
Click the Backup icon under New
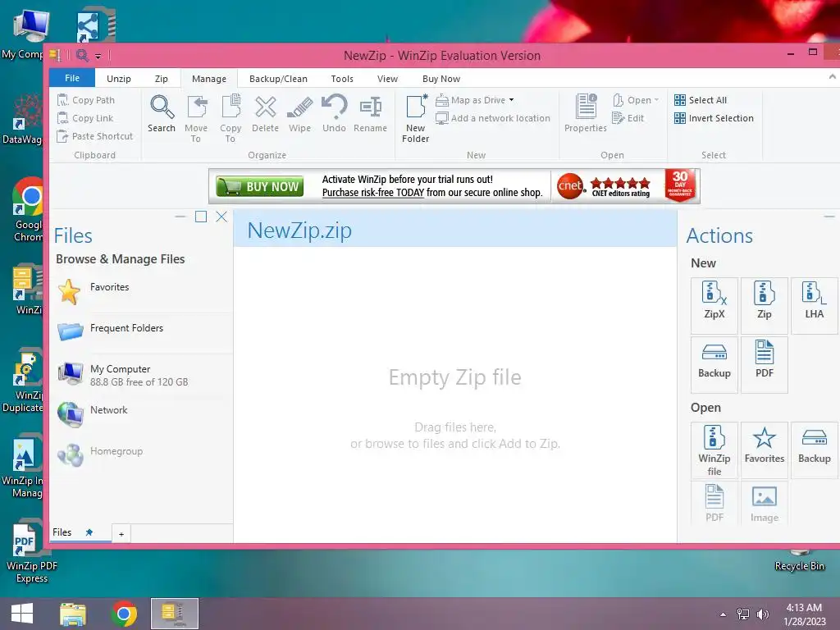[714, 364]
